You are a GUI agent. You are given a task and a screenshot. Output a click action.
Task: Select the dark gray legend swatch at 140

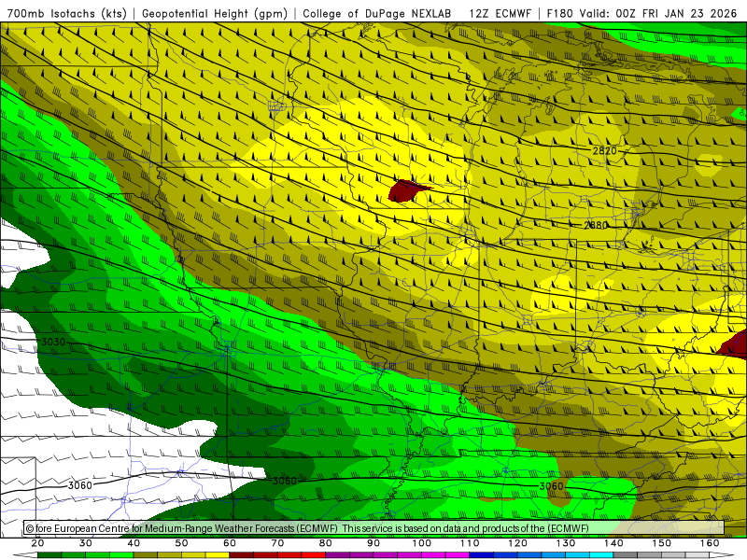(625, 555)
